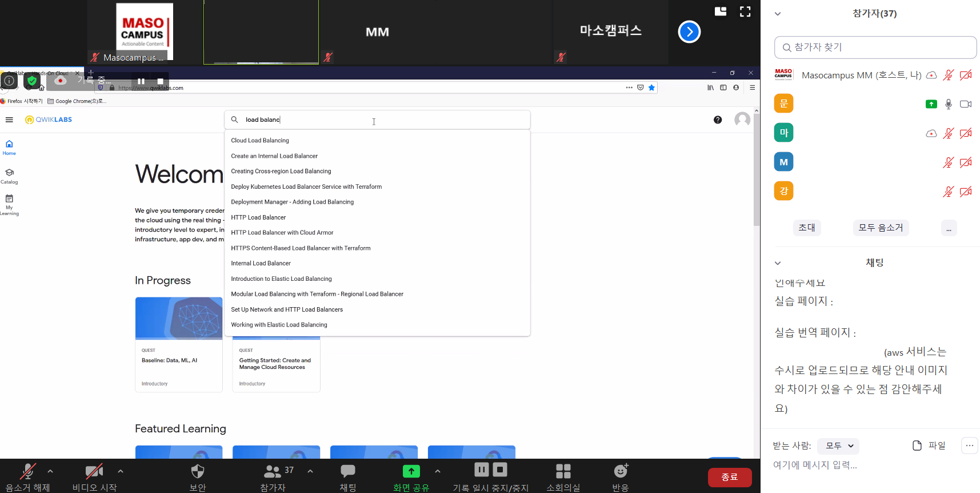The image size is (980, 493).
Task: Expand the audio options arrow next to the microphone
Action: coord(50,471)
